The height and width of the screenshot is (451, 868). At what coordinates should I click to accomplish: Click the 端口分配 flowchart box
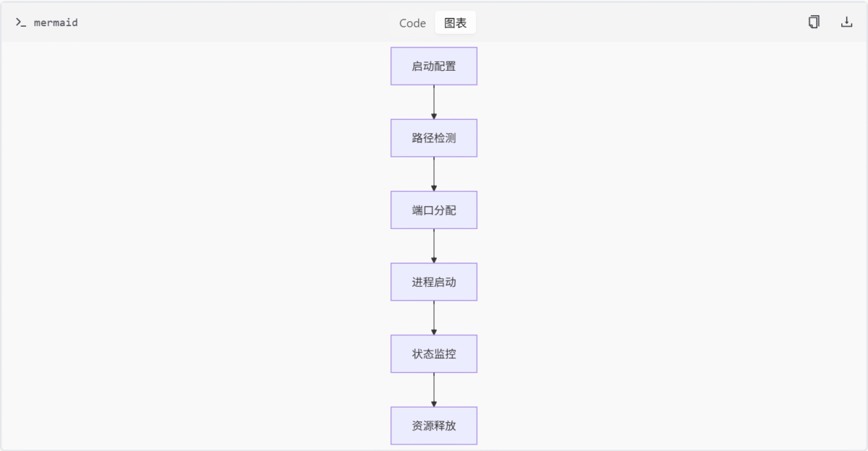[x=434, y=210]
